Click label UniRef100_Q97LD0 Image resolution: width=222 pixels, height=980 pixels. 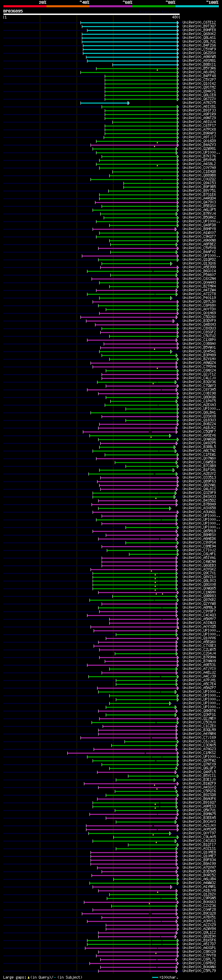199,302
